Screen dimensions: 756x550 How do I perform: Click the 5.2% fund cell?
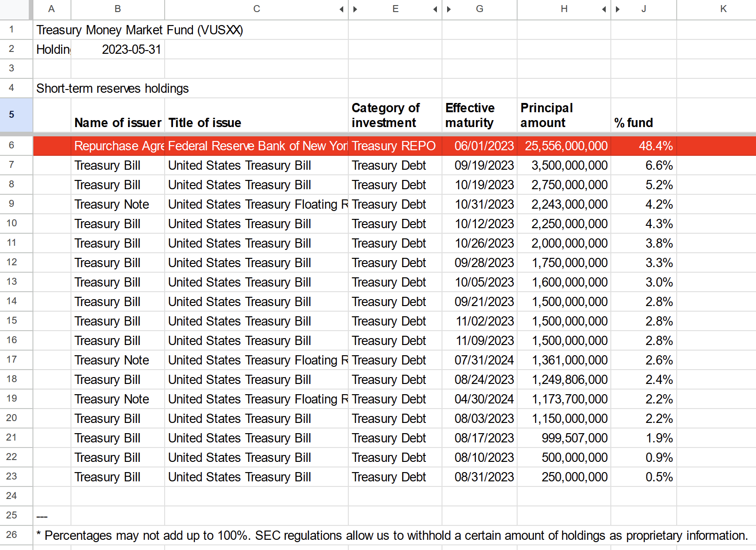coord(644,185)
